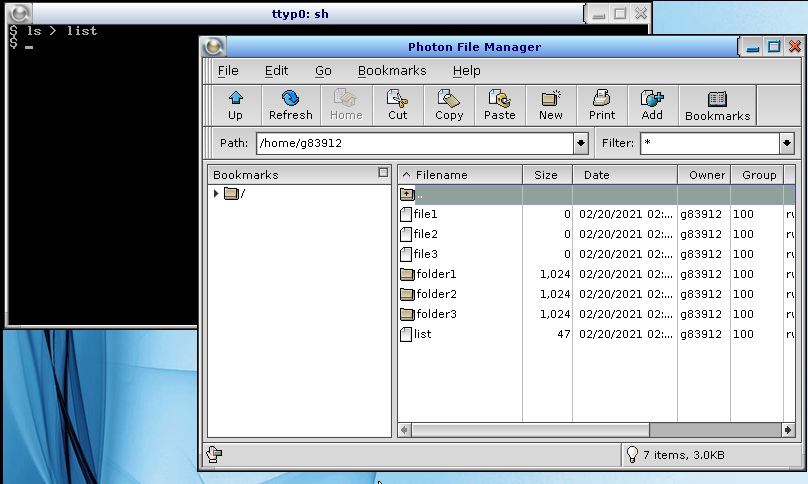Click the Photon File Manager title bar

click(482, 47)
